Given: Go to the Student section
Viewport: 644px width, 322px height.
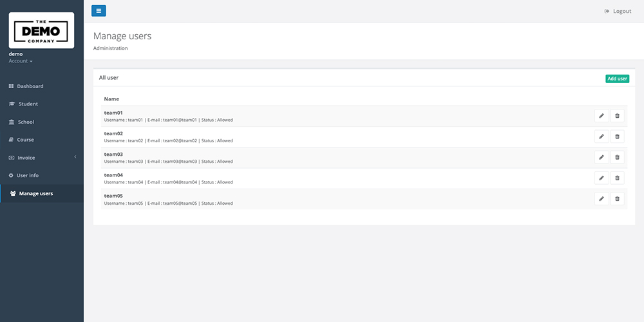Looking at the screenshot, I should pyautogui.click(x=28, y=104).
